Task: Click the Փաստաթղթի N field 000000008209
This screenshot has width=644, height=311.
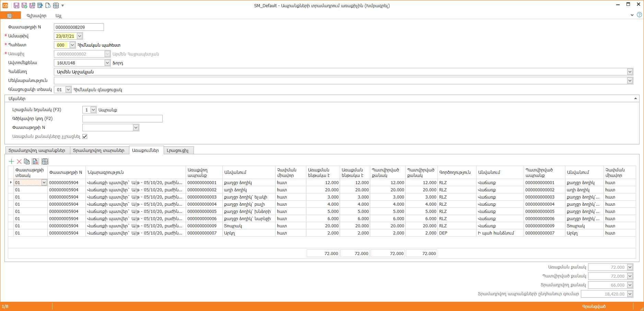Action: pyautogui.click(x=79, y=27)
